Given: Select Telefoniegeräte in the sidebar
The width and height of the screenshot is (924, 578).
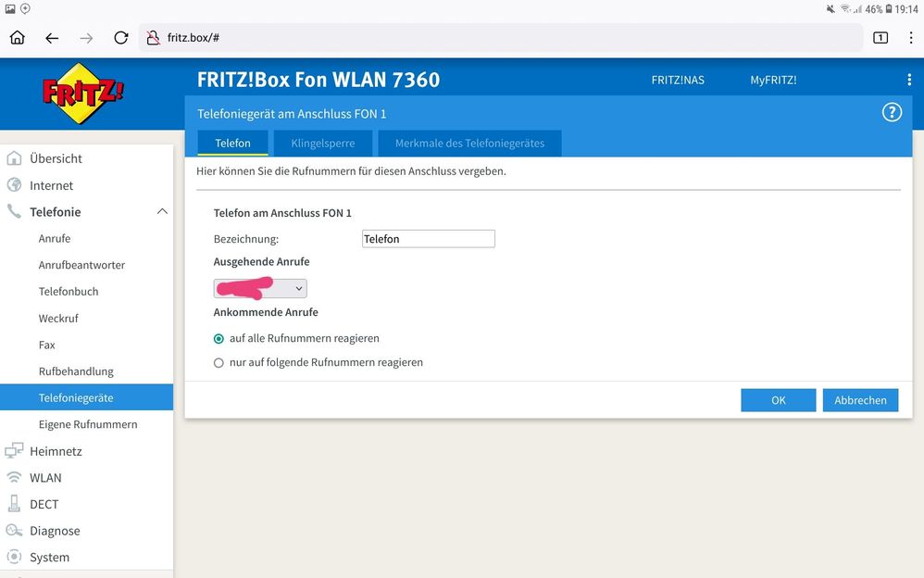Looking at the screenshot, I should tap(87, 397).
